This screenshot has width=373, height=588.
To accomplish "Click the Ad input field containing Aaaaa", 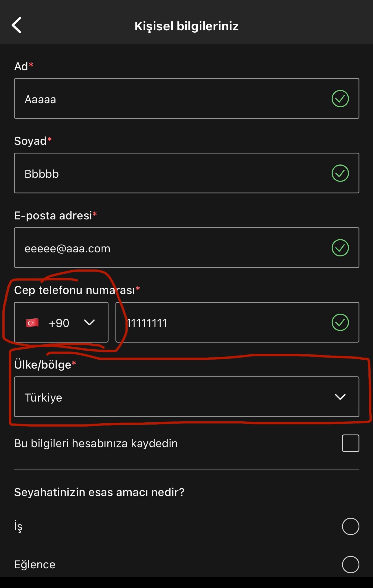I will (187, 98).
